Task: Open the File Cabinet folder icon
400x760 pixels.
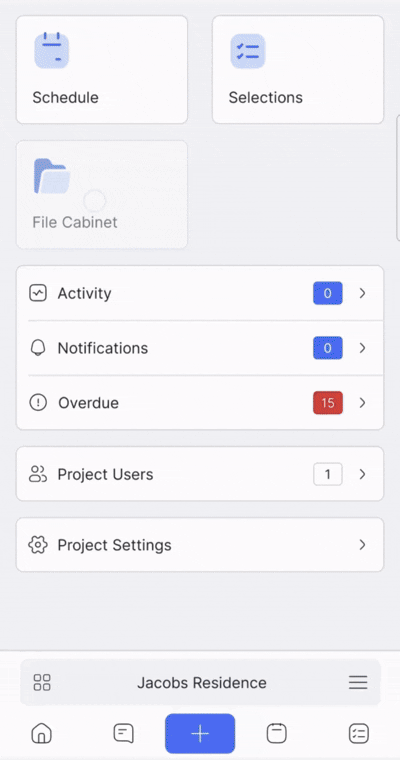Action: point(51,176)
